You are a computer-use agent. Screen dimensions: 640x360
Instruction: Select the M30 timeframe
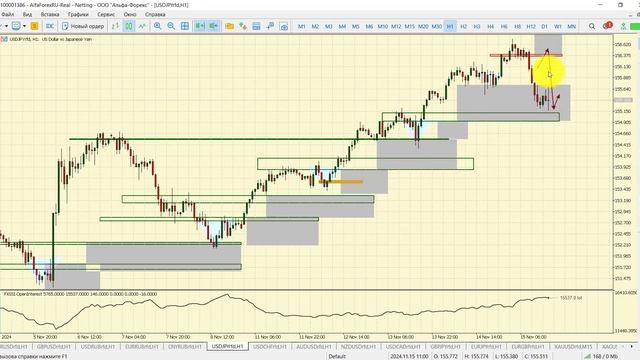(436, 26)
